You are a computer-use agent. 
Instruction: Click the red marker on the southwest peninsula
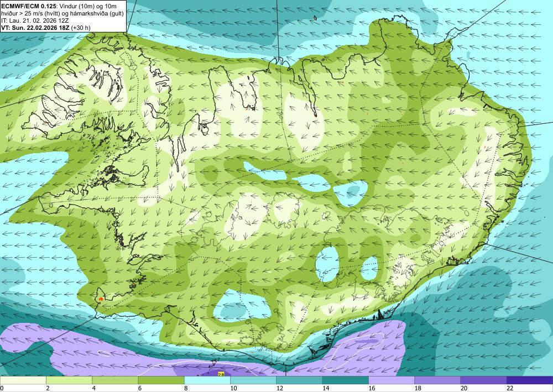101,299
